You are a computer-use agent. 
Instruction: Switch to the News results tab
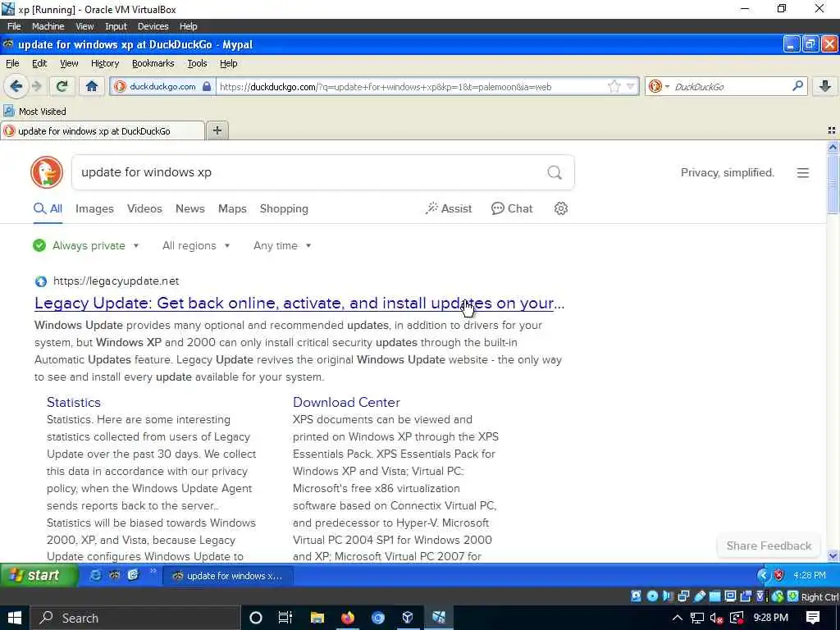pyautogui.click(x=190, y=208)
